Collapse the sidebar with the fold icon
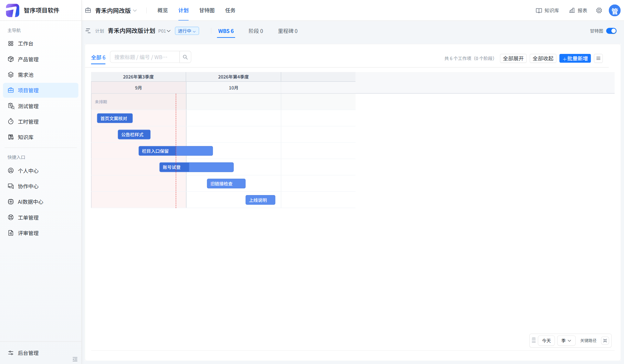Viewport: 624px width, 364px height. [x=75, y=359]
